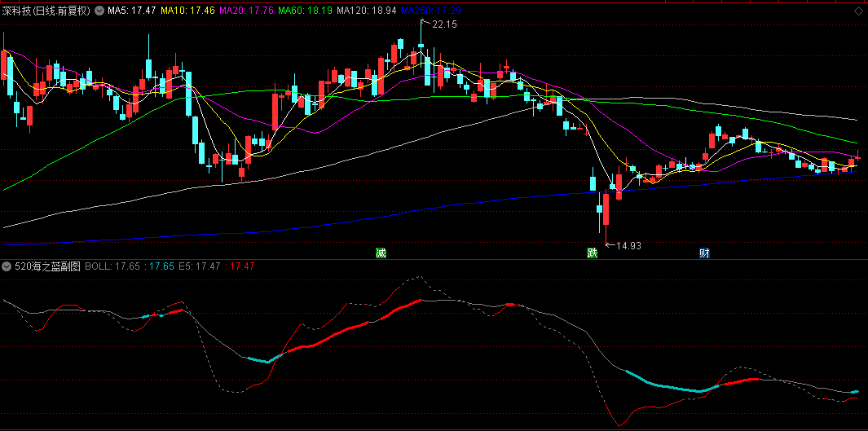868x431 pixels.
Task: Select the MA5: 17.47 indicator label
Action: 132,11
